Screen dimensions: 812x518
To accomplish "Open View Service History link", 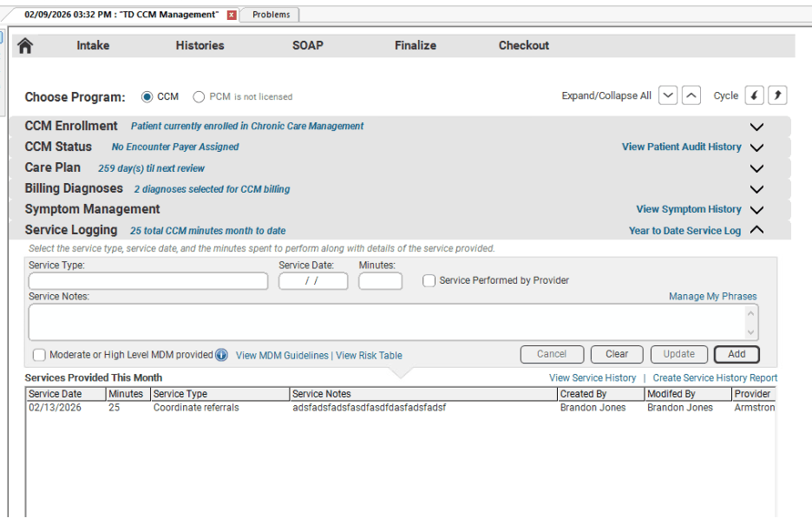I will (x=593, y=378).
